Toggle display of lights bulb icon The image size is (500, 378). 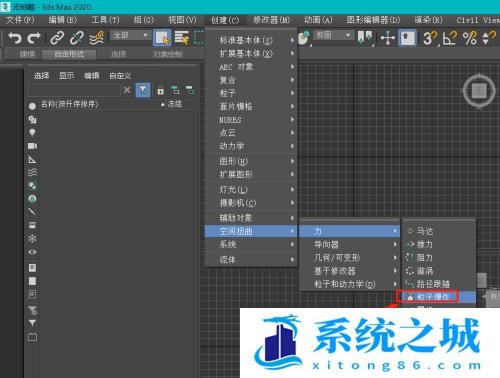click(x=32, y=133)
